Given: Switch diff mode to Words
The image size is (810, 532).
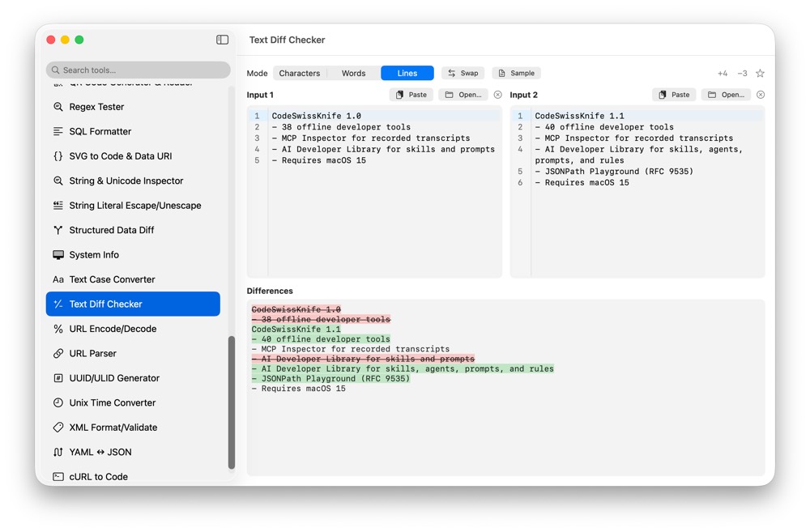Looking at the screenshot, I should coord(353,73).
